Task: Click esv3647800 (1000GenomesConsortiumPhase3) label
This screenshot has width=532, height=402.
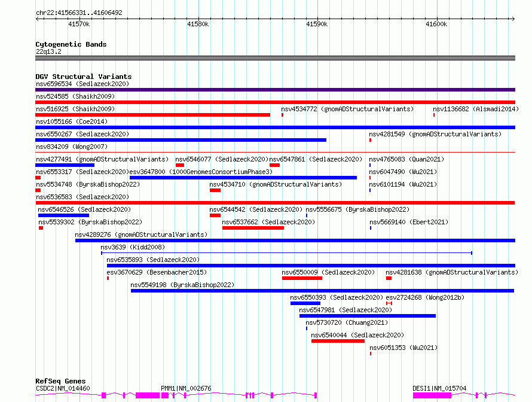Action: (201, 172)
